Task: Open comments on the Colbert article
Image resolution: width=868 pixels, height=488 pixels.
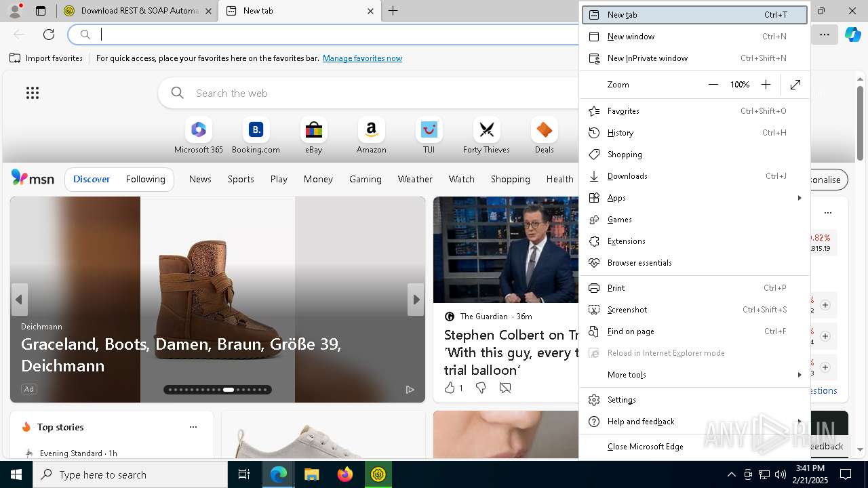Action: (x=505, y=388)
